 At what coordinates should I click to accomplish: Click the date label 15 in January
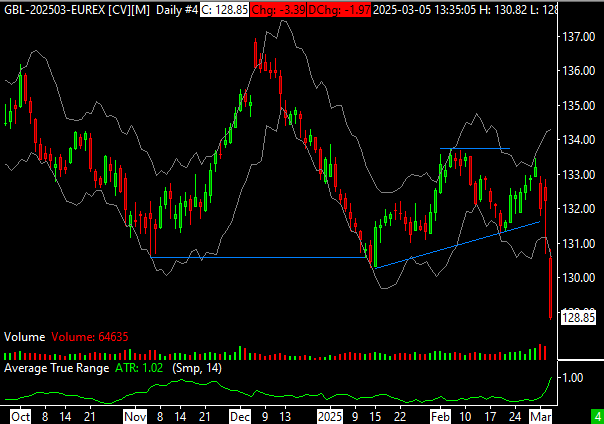375,417
